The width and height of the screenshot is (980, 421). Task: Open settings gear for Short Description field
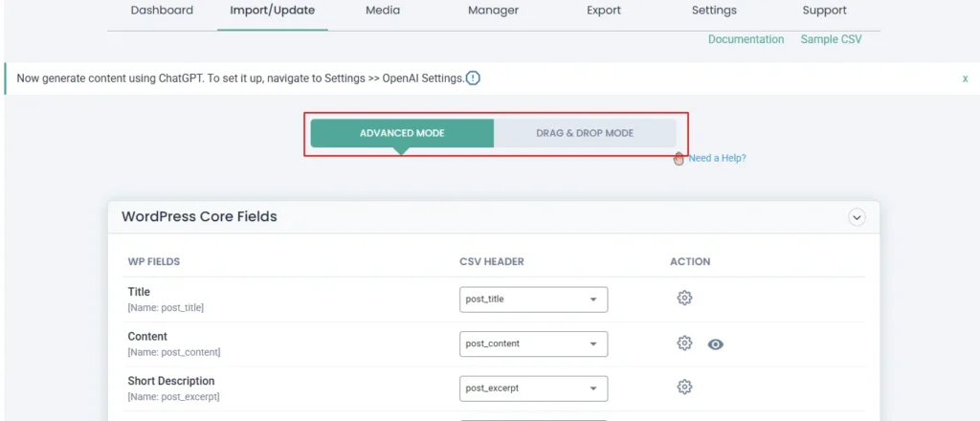[684, 388]
